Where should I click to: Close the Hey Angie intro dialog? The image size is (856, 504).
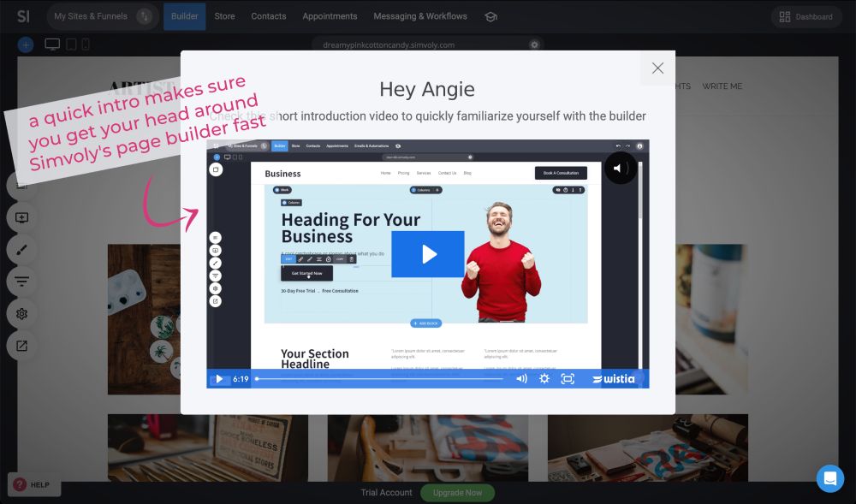click(x=657, y=68)
